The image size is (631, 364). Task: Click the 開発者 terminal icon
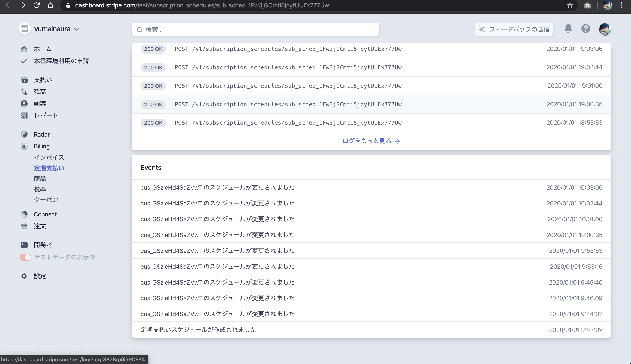tap(24, 245)
